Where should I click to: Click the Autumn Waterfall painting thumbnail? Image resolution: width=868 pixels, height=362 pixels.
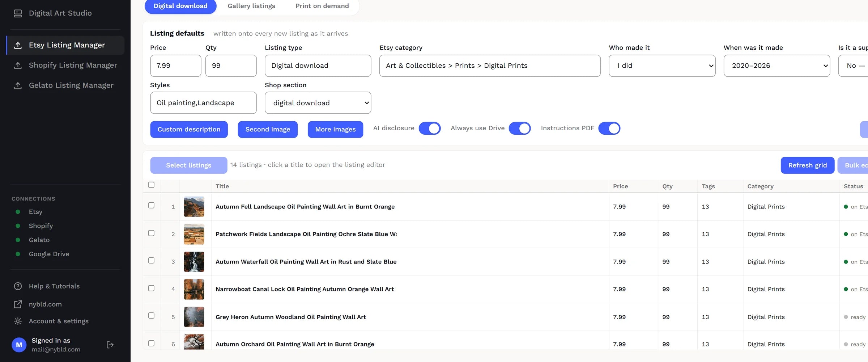coord(194,262)
